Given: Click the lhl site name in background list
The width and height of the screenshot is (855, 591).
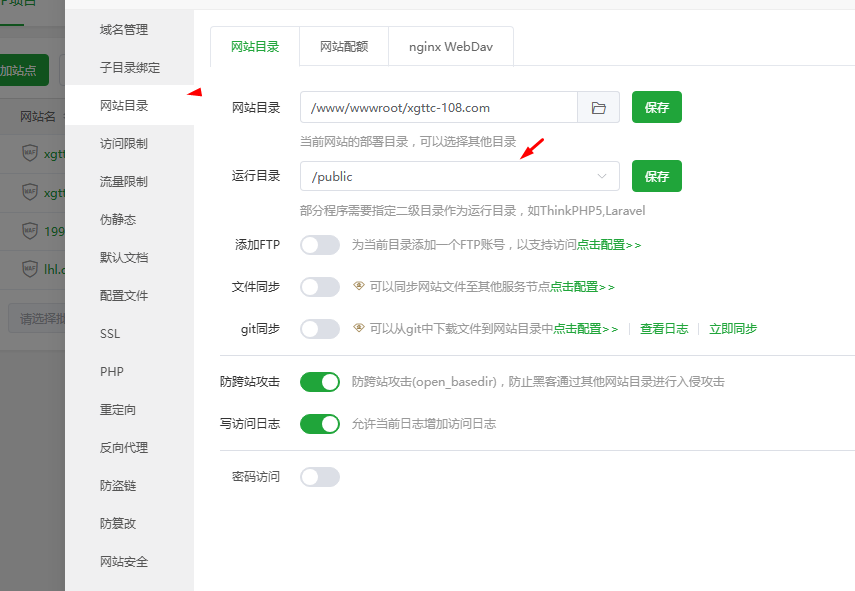Looking at the screenshot, I should [54, 269].
